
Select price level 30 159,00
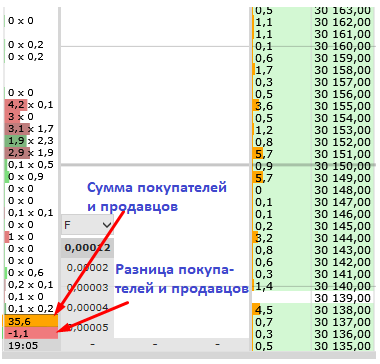pyautogui.click(x=342, y=58)
